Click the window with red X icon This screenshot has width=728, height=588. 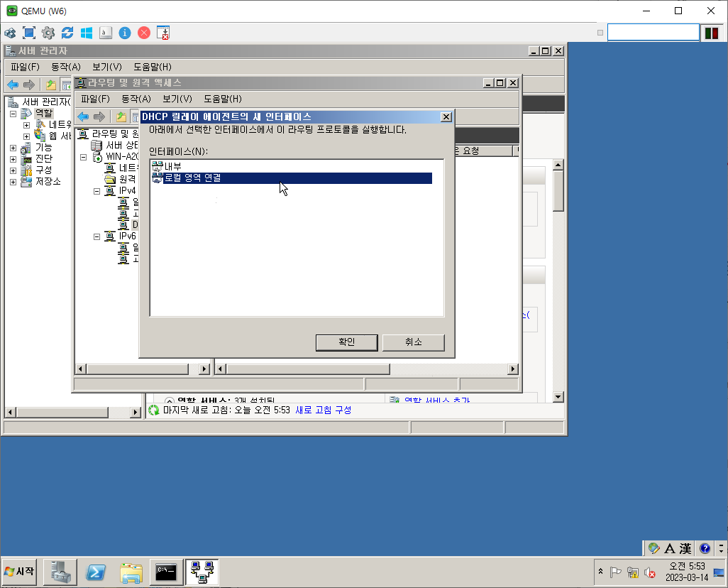point(163,33)
